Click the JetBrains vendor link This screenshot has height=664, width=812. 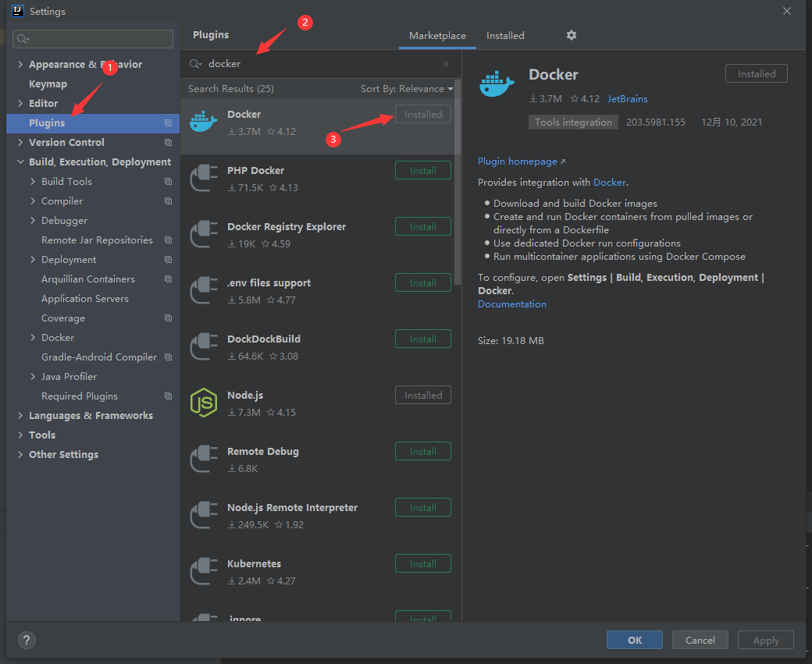pyautogui.click(x=627, y=99)
